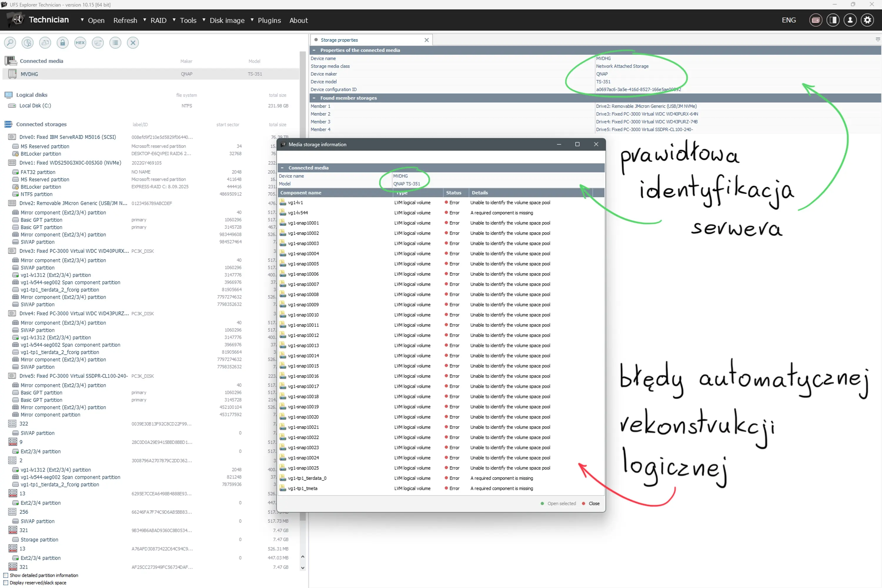Click the panel layout switch icon
This screenshot has width=882, height=588.
coord(833,20)
